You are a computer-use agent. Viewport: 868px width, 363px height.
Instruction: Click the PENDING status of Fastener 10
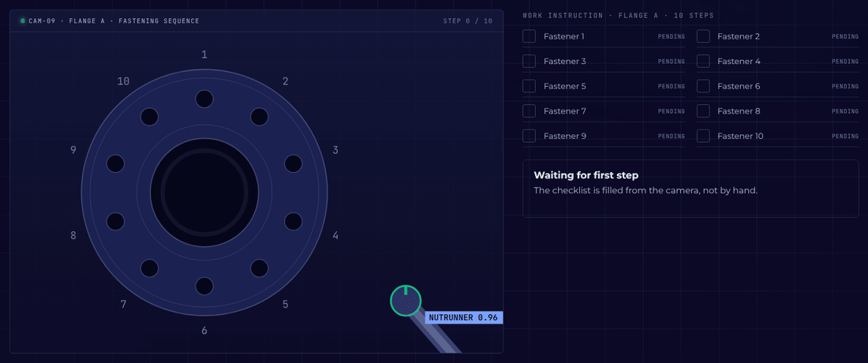(x=845, y=136)
